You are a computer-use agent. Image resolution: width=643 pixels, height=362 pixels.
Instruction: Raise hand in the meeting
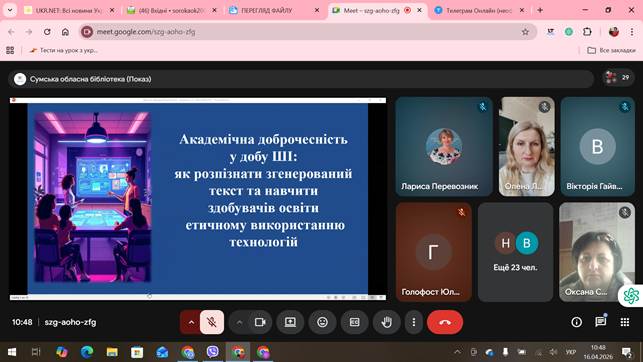(x=386, y=322)
